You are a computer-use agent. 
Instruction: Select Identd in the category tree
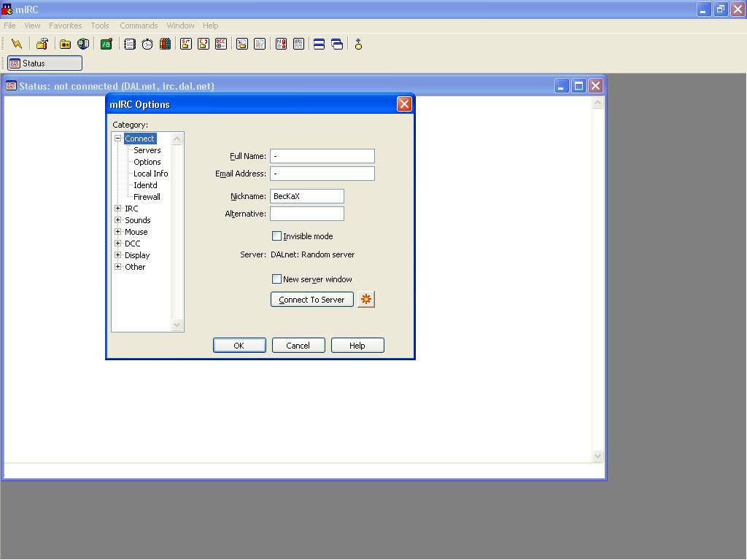(145, 185)
